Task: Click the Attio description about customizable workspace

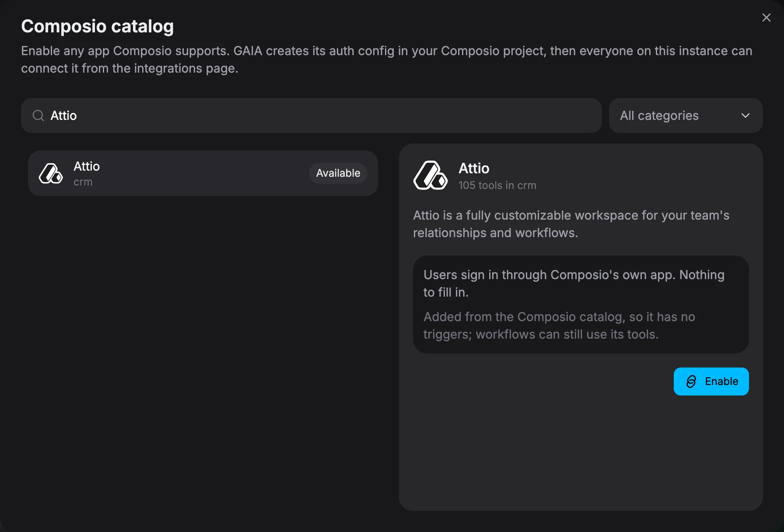Action: [x=571, y=224]
